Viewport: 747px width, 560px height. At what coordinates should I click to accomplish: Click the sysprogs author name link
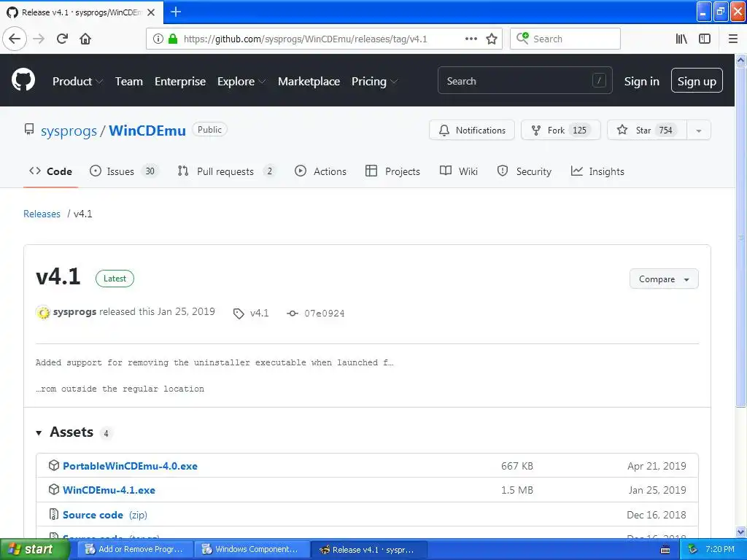(x=74, y=312)
